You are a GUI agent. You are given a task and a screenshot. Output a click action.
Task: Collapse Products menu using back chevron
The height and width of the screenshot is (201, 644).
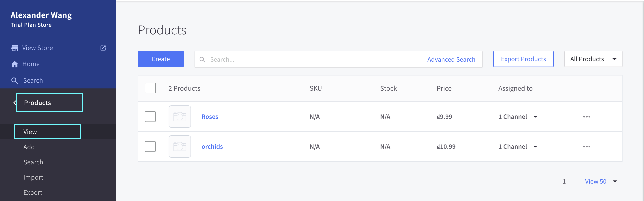tap(15, 103)
